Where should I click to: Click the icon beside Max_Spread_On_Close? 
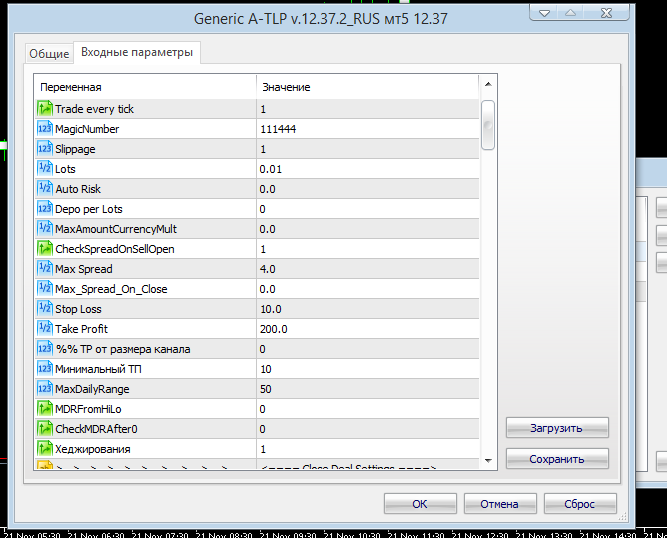tap(45, 289)
